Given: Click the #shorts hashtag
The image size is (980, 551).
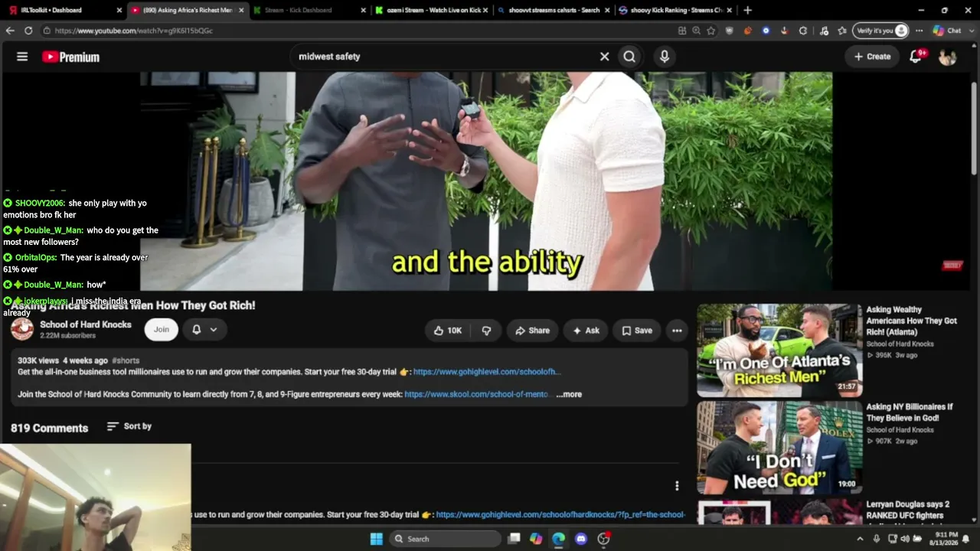Looking at the screenshot, I should [x=126, y=360].
